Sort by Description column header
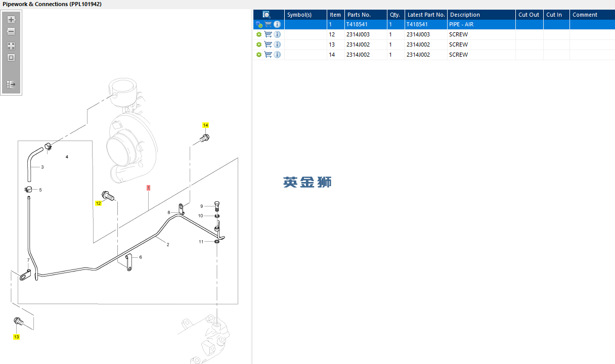Screen dimensions: 615x364 pyautogui.click(x=481, y=15)
